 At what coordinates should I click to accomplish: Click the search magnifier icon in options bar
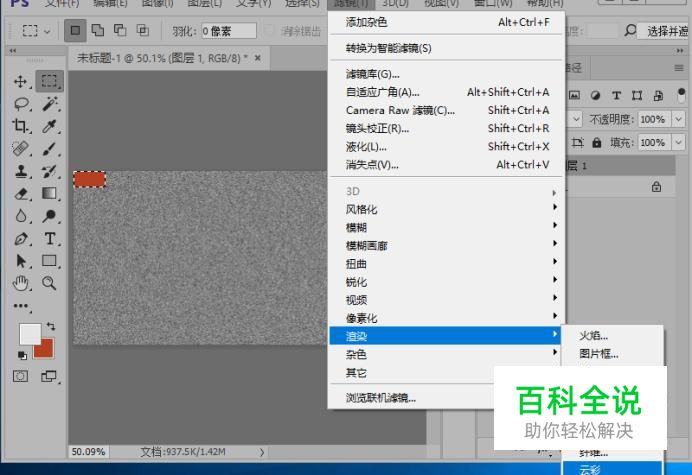[630, 30]
